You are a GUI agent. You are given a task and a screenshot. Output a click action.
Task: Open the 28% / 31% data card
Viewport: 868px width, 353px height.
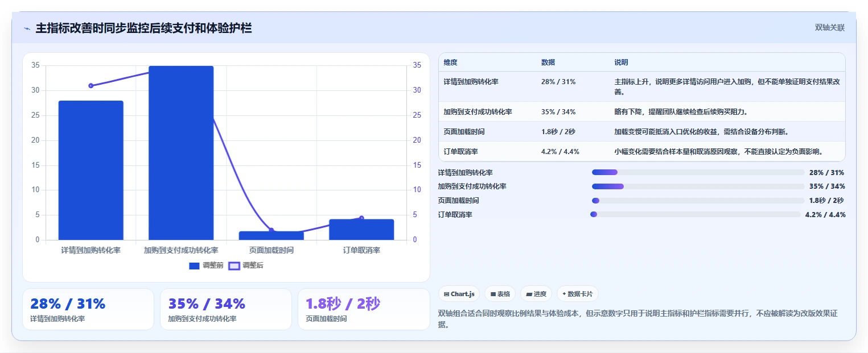point(88,309)
